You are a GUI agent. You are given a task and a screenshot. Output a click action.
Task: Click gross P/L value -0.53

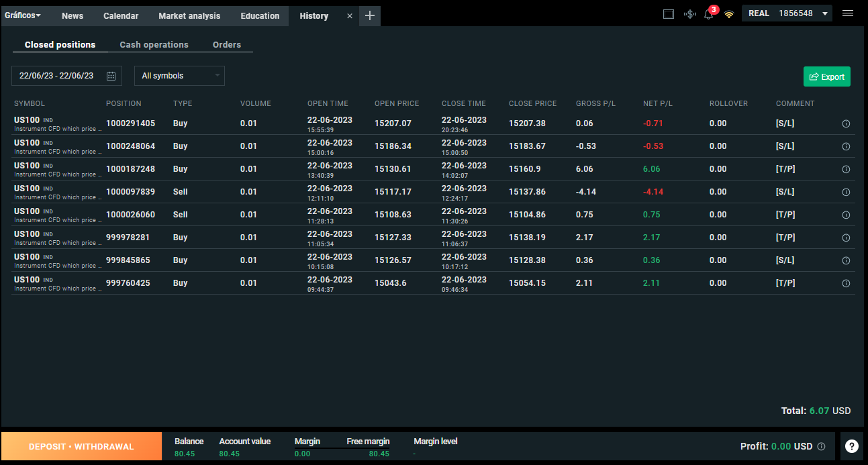pyautogui.click(x=586, y=146)
